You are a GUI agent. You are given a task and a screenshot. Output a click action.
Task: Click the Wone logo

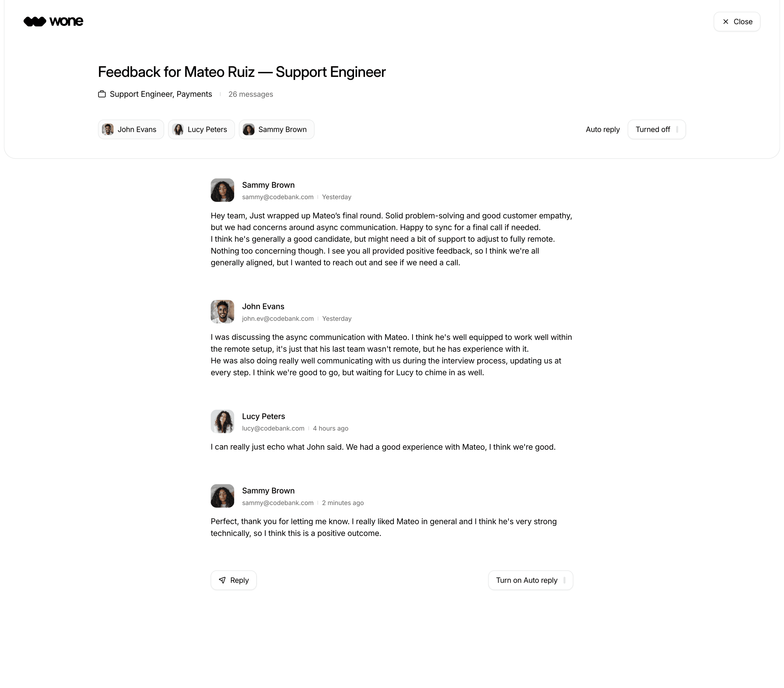click(x=53, y=21)
